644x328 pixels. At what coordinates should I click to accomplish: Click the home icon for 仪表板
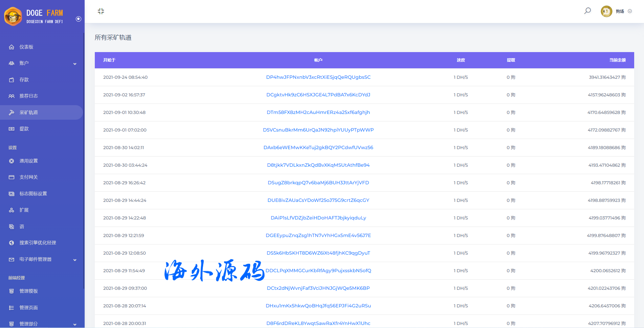[12, 47]
